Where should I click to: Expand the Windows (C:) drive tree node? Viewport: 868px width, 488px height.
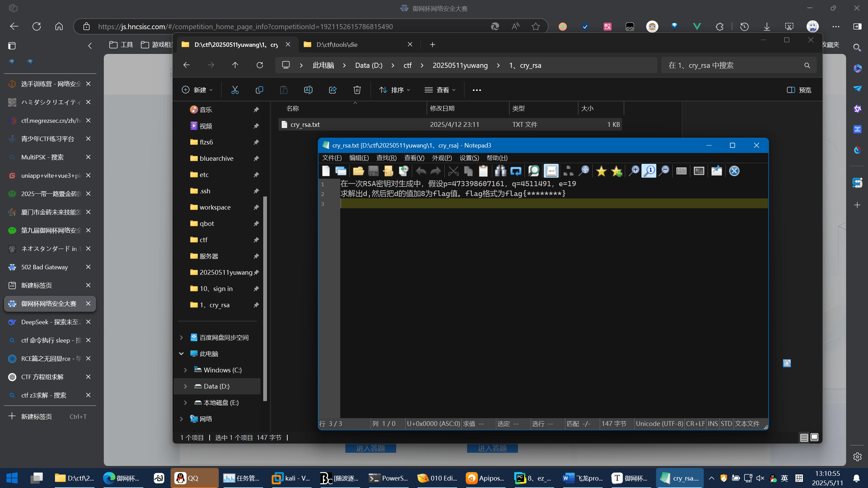pos(186,370)
